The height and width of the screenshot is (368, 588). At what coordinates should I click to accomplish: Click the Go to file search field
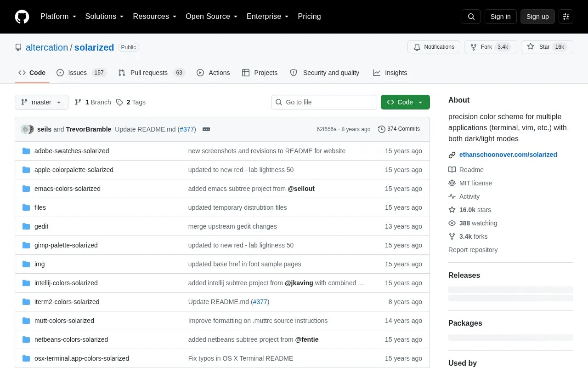[324, 102]
